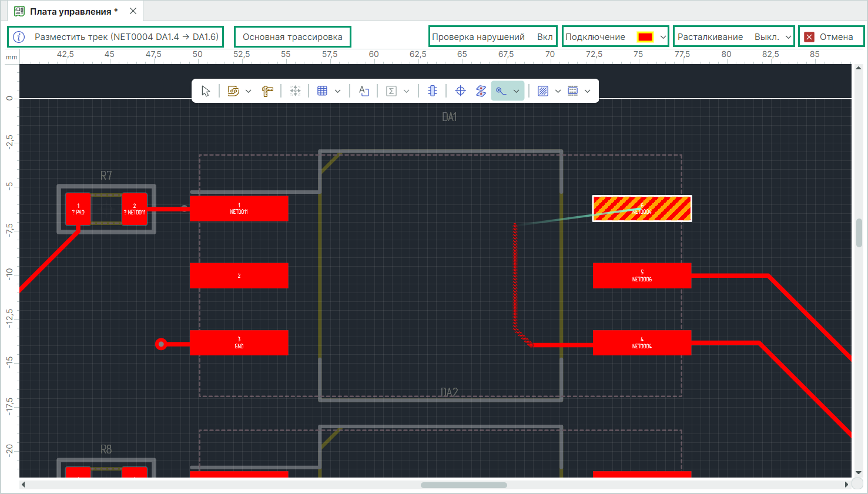Open the grid table tool
The height and width of the screenshot is (494, 868).
pyautogui.click(x=322, y=91)
